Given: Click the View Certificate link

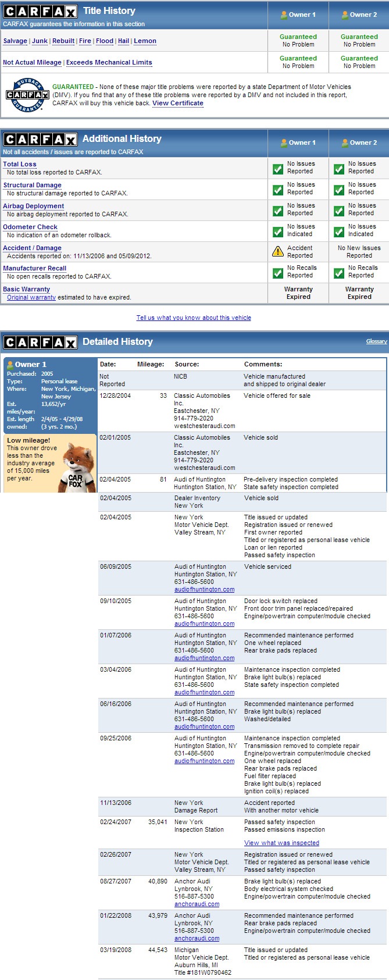Looking at the screenshot, I should pos(178,104).
